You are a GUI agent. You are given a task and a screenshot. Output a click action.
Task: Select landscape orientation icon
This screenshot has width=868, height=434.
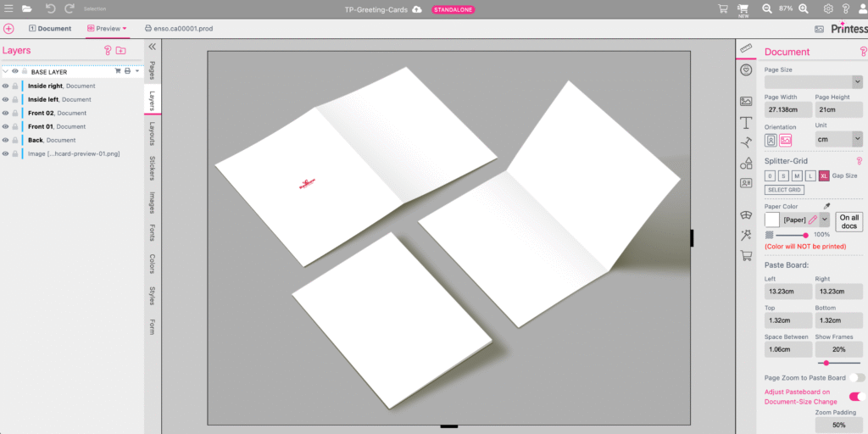(786, 140)
